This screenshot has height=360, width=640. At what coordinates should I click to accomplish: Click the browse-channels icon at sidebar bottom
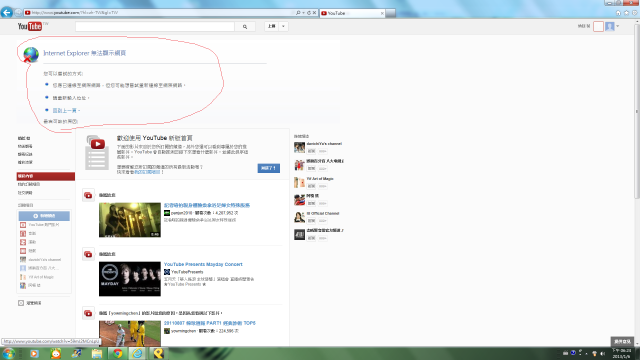point(21,303)
